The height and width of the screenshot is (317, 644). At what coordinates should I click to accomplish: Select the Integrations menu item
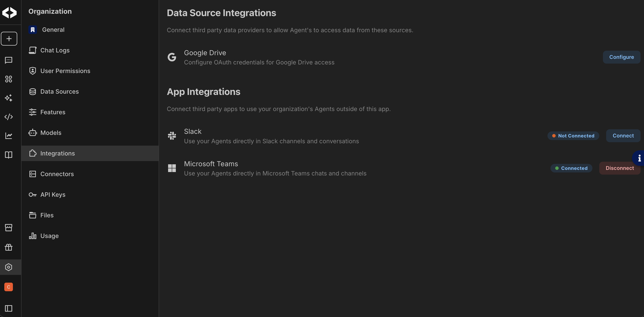tap(90, 153)
